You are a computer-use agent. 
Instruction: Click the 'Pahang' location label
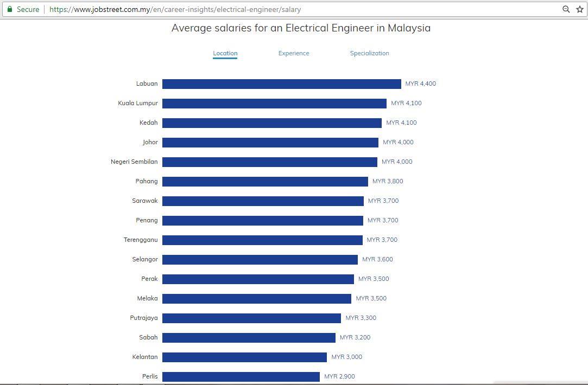tap(147, 181)
